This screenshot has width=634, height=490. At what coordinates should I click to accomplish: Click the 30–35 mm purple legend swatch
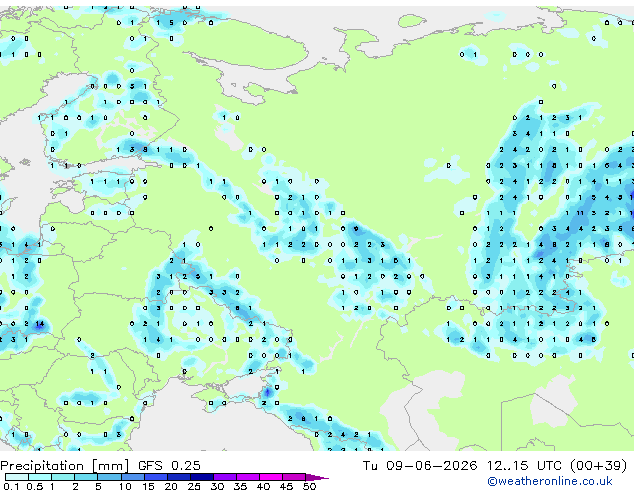click(x=225, y=477)
